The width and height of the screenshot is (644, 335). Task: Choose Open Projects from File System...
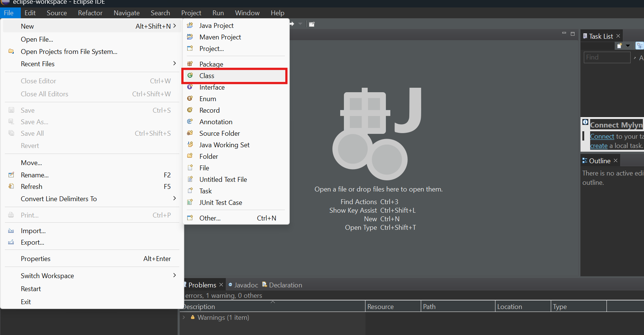coord(92,52)
